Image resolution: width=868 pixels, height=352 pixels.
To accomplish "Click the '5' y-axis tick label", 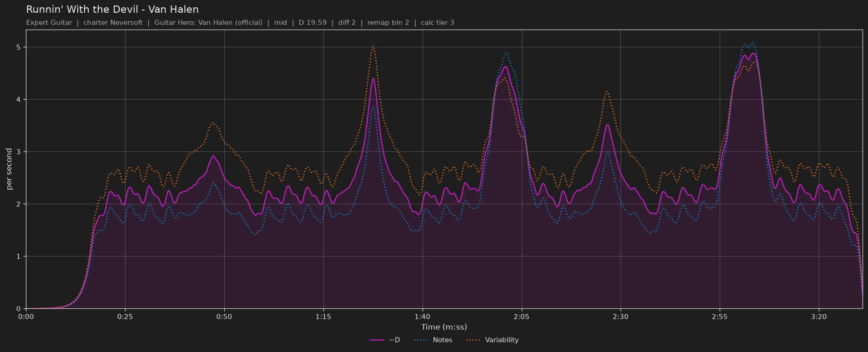I will (x=20, y=47).
